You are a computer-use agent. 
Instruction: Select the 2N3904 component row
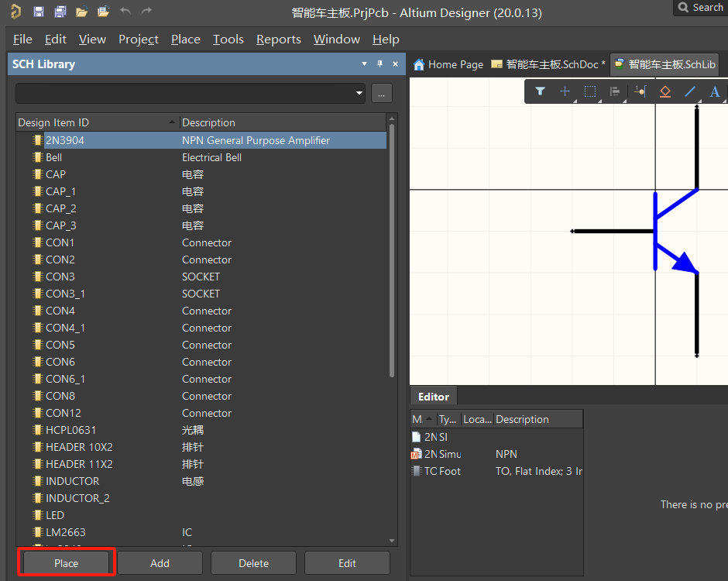[x=201, y=140]
